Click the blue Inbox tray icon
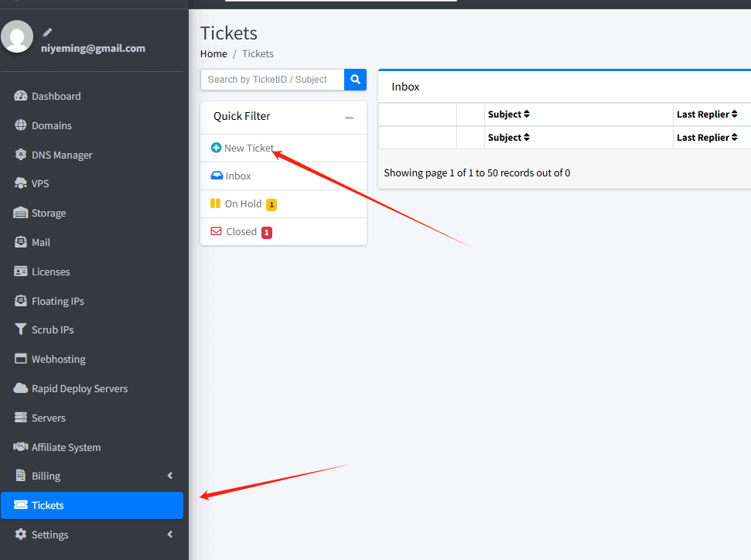Viewport: 751px width, 560px height. point(217,176)
